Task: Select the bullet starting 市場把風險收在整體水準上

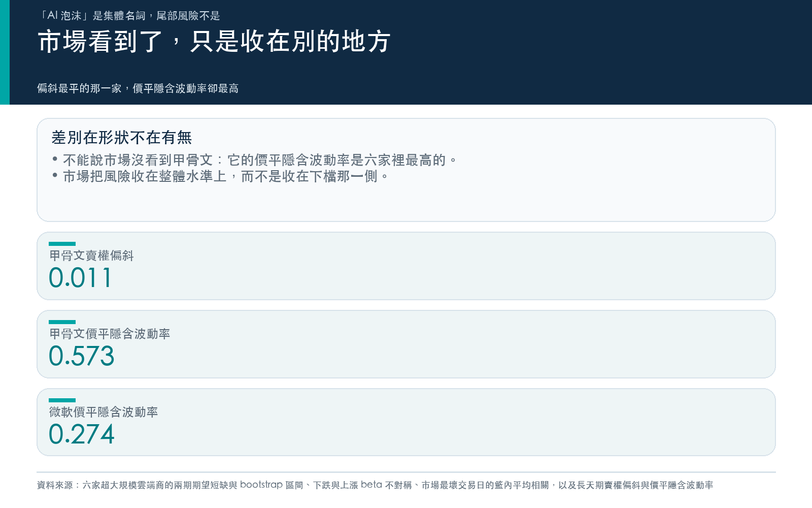Action: pos(220,176)
